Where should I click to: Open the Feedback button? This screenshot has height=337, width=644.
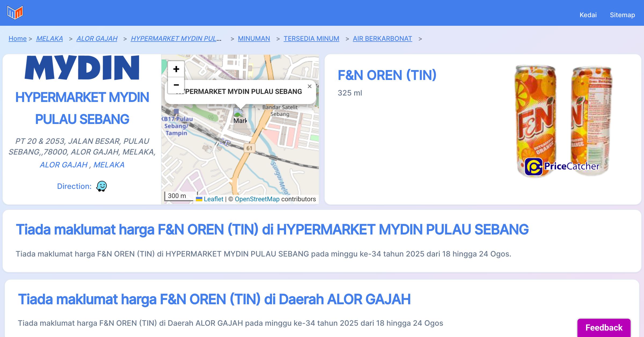coord(604,327)
